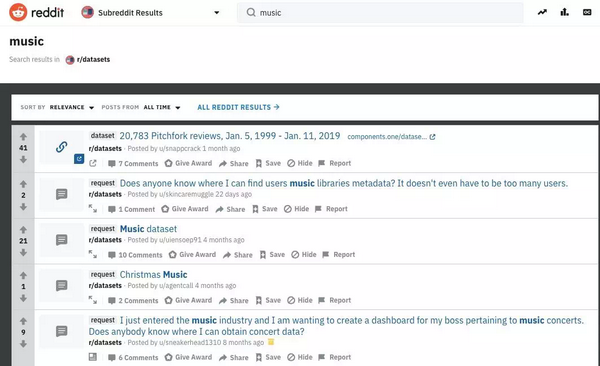This screenshot has width=600, height=366.
Task: Save the Music dataset post
Action: [272, 255]
